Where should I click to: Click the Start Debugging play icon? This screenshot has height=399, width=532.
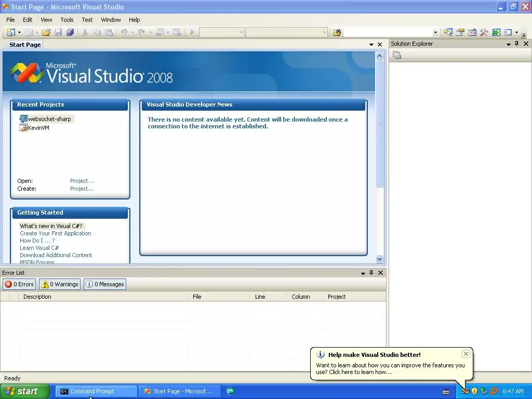192,32
